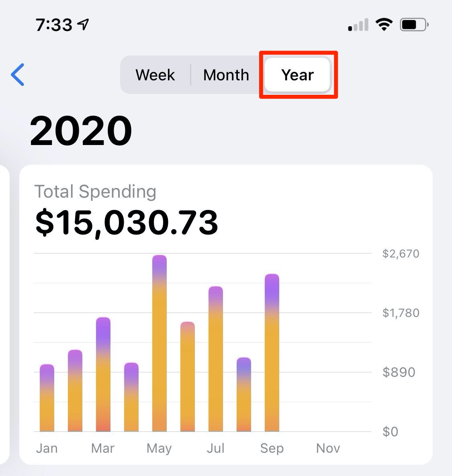This screenshot has height=476, width=452.
Task: Tap the January spending bar
Action: pos(47,398)
